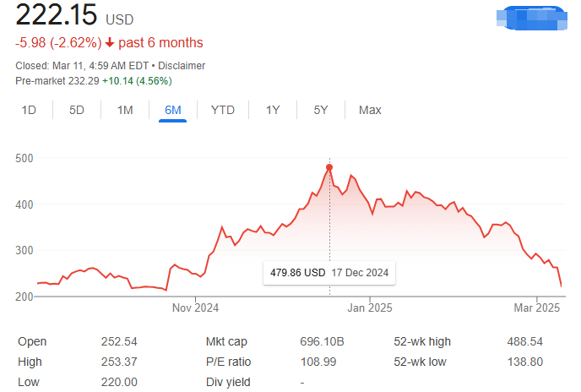Show the 1Y price chart
The width and height of the screenshot is (581, 392).
[273, 110]
